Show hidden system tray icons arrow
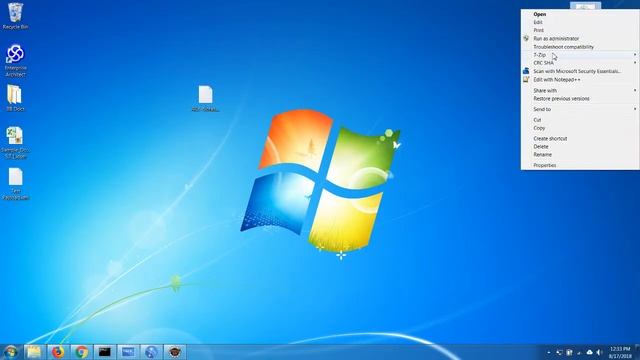Viewport: 640px width, 360px height. tap(549, 352)
